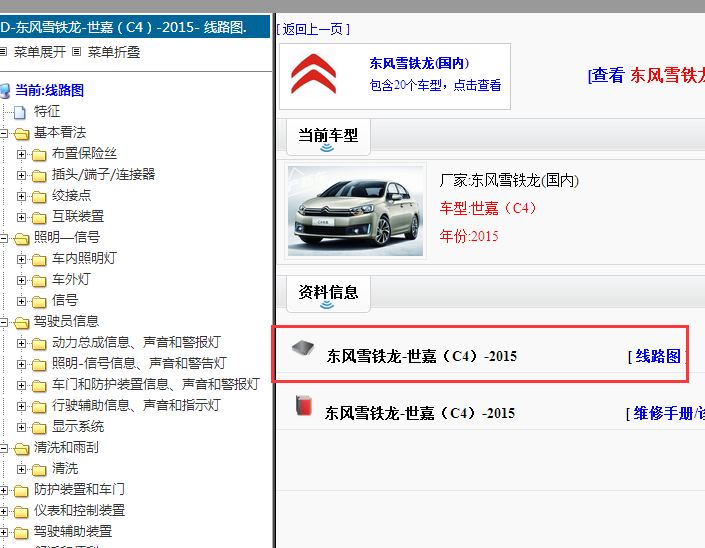Click folder icon beside 信号

[x=39, y=301]
